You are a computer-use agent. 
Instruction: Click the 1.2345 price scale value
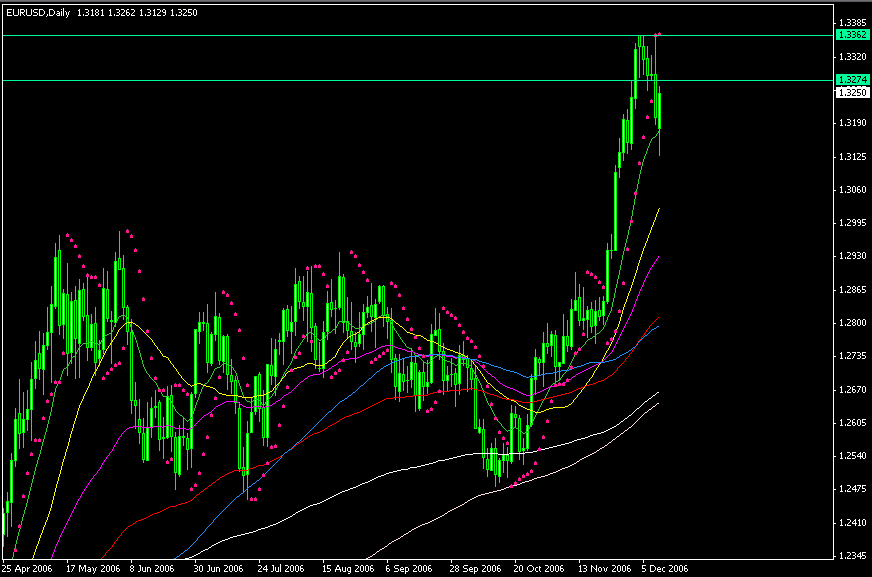853,556
